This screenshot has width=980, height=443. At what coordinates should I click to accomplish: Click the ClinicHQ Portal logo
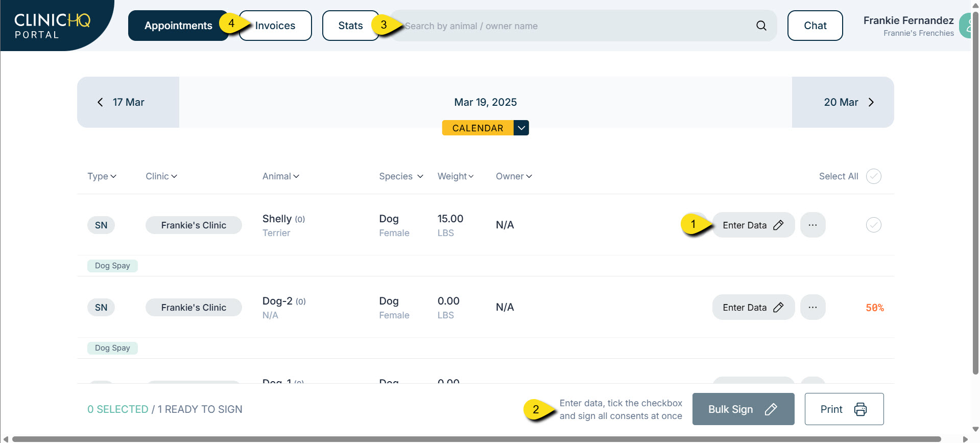(x=52, y=26)
